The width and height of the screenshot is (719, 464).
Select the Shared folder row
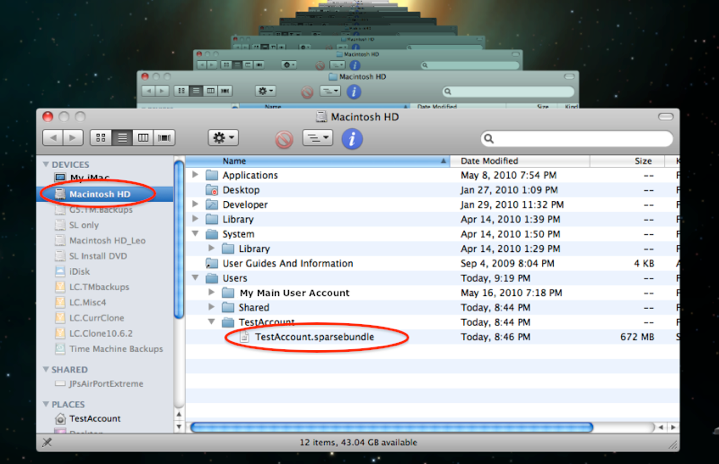[432, 307]
